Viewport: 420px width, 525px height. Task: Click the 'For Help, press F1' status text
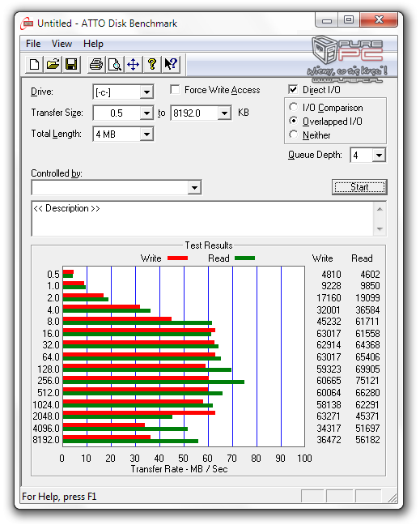pos(59,497)
